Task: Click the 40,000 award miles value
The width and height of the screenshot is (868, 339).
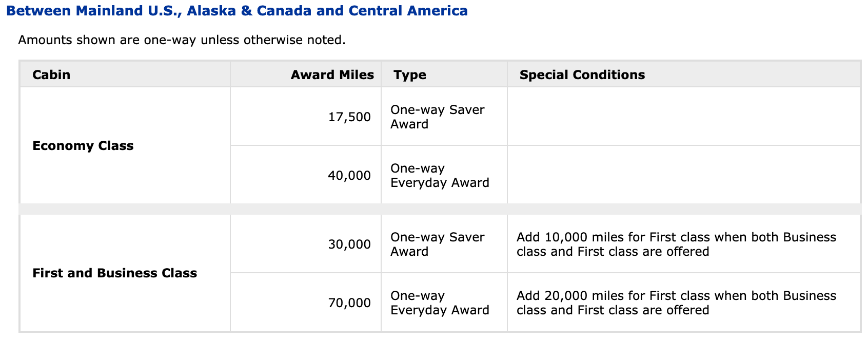Action: coord(349,176)
